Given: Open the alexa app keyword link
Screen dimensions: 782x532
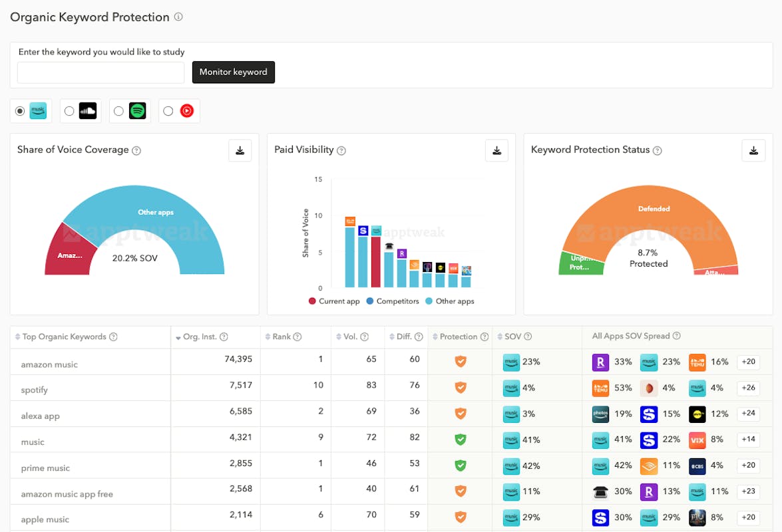Looking at the screenshot, I should [x=41, y=416].
